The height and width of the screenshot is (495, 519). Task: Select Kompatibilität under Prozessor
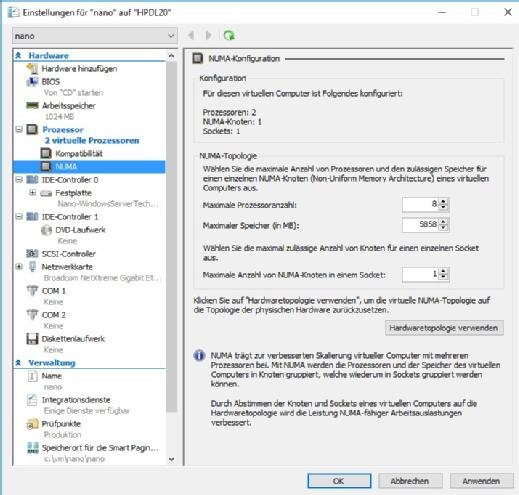[79, 154]
